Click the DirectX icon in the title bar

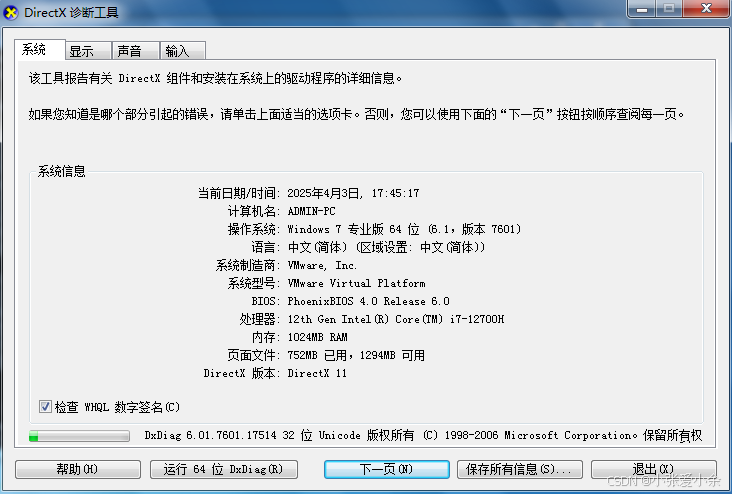11,13
